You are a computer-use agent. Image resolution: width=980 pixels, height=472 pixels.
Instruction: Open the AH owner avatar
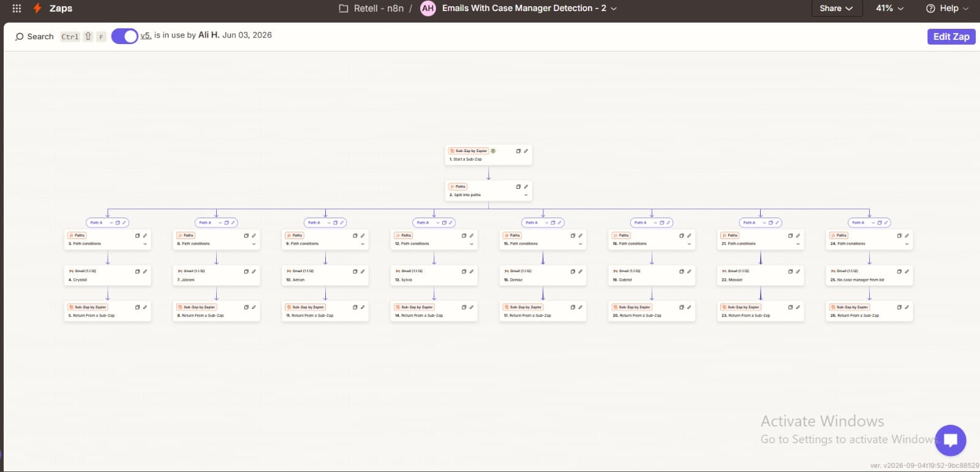point(428,9)
